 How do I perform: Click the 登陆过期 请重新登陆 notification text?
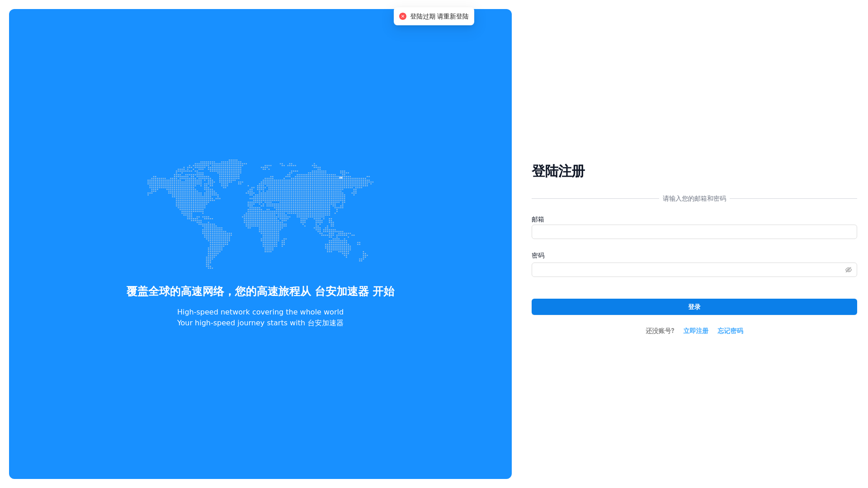point(439,16)
